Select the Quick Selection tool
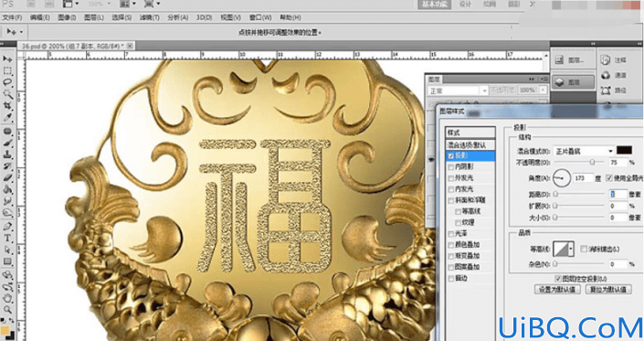The image size is (644, 341). [7, 94]
